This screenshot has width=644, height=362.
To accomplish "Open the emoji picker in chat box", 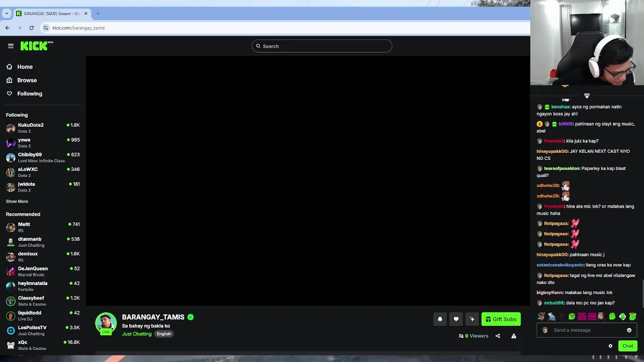I will coord(629,330).
